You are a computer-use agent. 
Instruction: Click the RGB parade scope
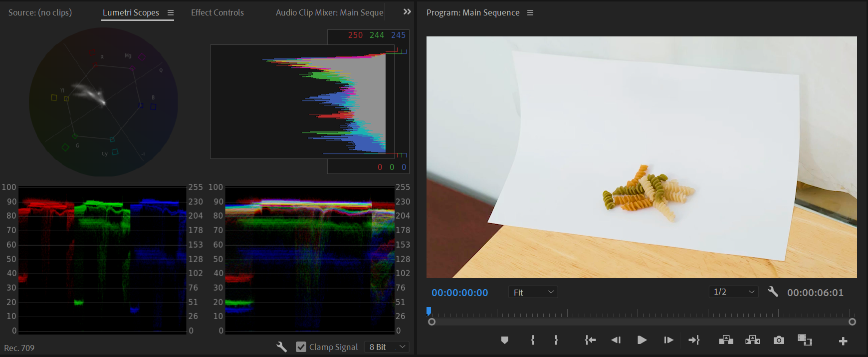[102, 260]
